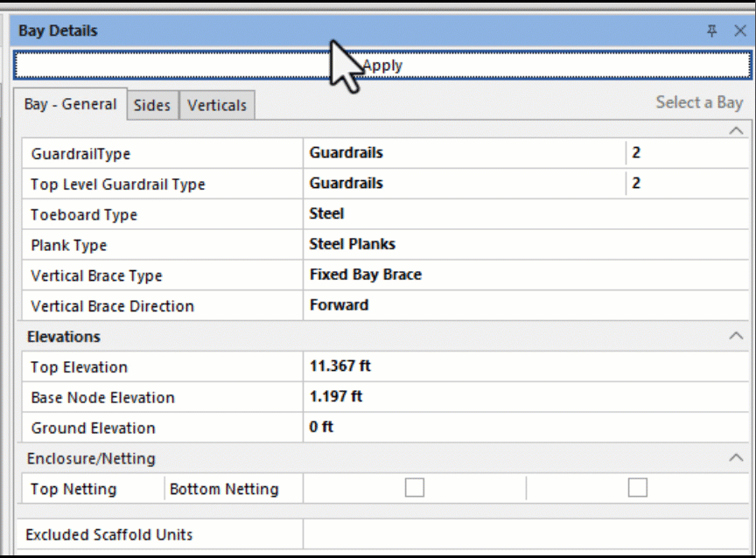Switch to the Sides tab
This screenshot has height=558, width=756.
coord(152,104)
